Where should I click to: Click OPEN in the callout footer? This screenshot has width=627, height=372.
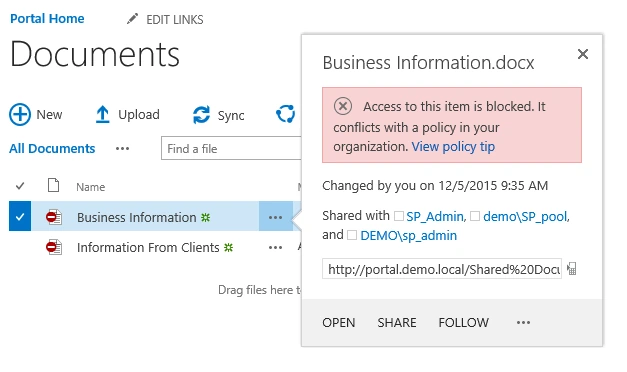339,322
